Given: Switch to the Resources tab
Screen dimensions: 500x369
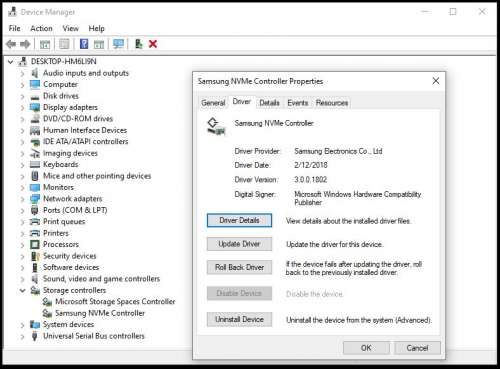Looking at the screenshot, I should pos(332,103).
